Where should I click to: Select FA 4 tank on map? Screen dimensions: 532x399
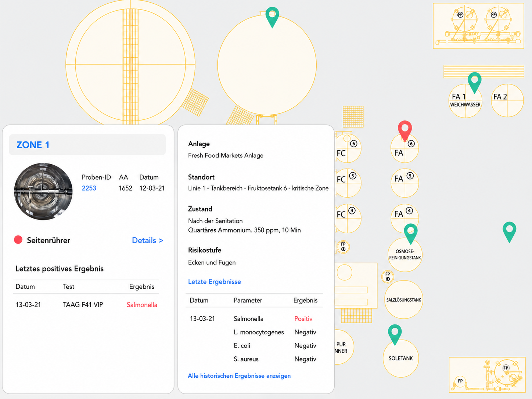405,218
